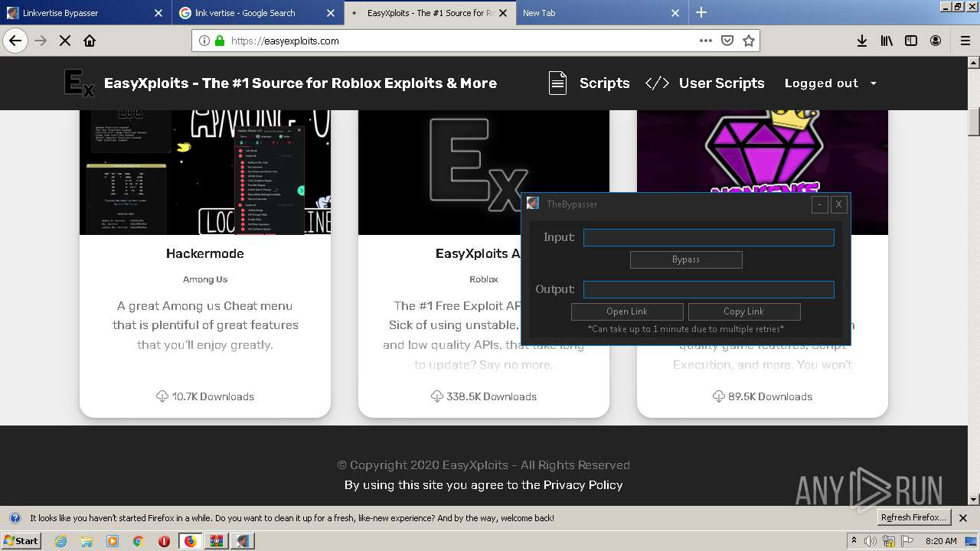Save page to Pocket
Screen dimensions: 980x551
[727, 41]
